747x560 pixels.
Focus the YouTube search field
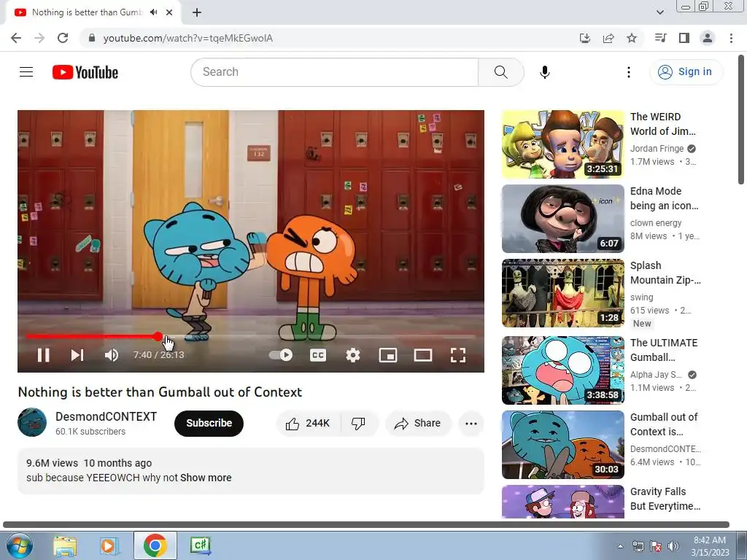point(334,72)
